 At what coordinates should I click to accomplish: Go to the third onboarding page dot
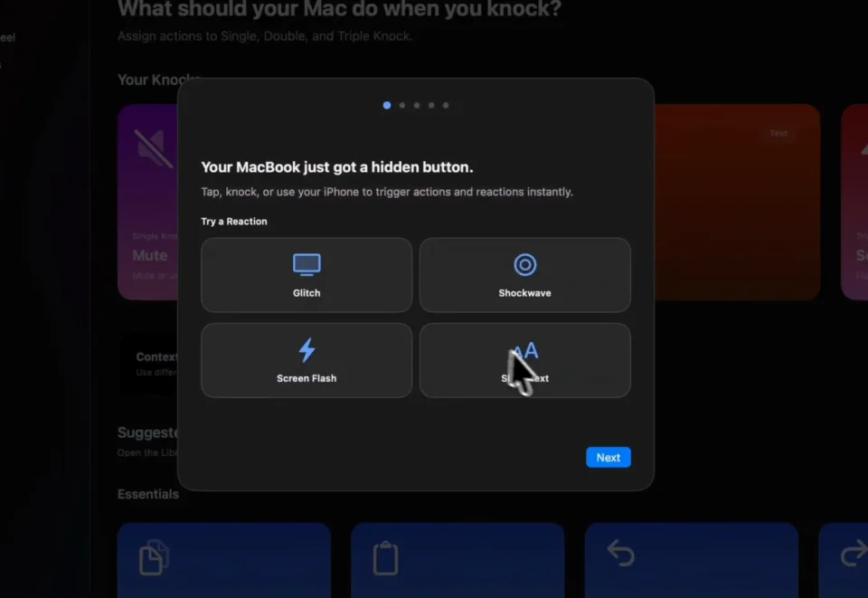click(417, 105)
